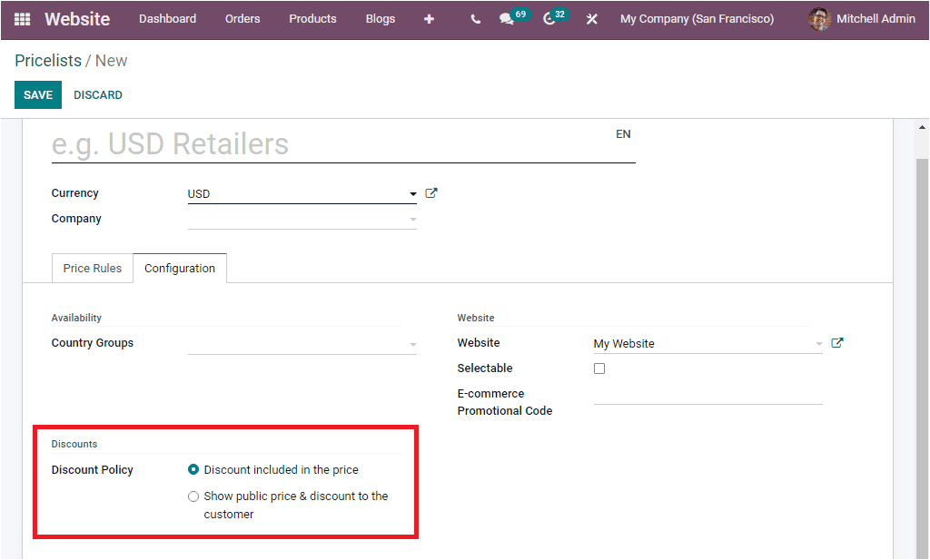Switch to the Price Rules tab
This screenshot has width=930, height=560.
92,268
